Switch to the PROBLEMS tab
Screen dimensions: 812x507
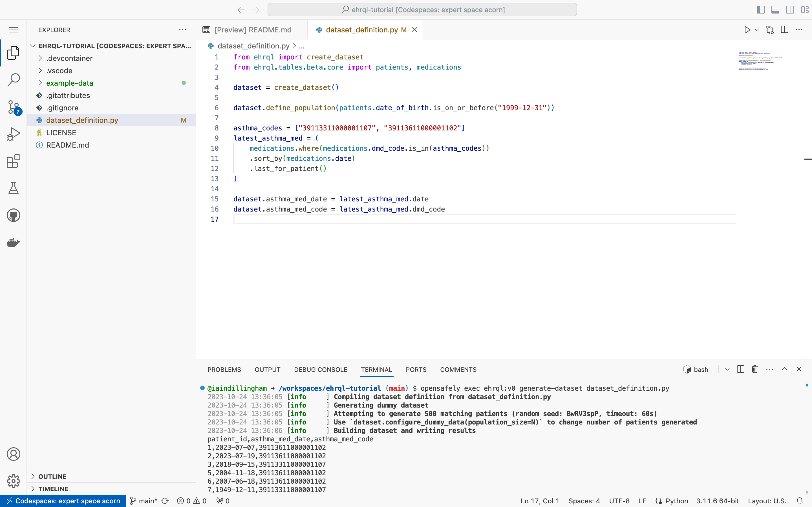224,370
